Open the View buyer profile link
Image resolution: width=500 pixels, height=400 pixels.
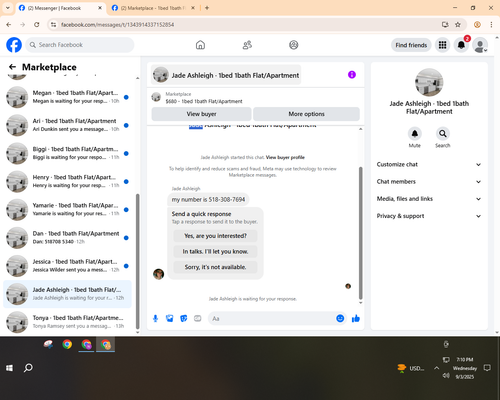(x=285, y=157)
